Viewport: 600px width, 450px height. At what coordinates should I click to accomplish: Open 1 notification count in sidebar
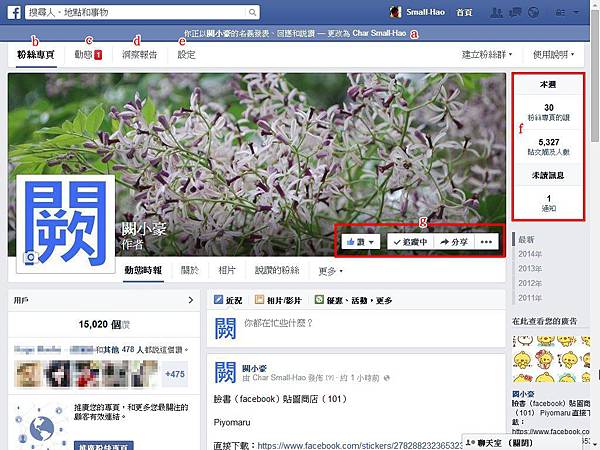tap(549, 203)
